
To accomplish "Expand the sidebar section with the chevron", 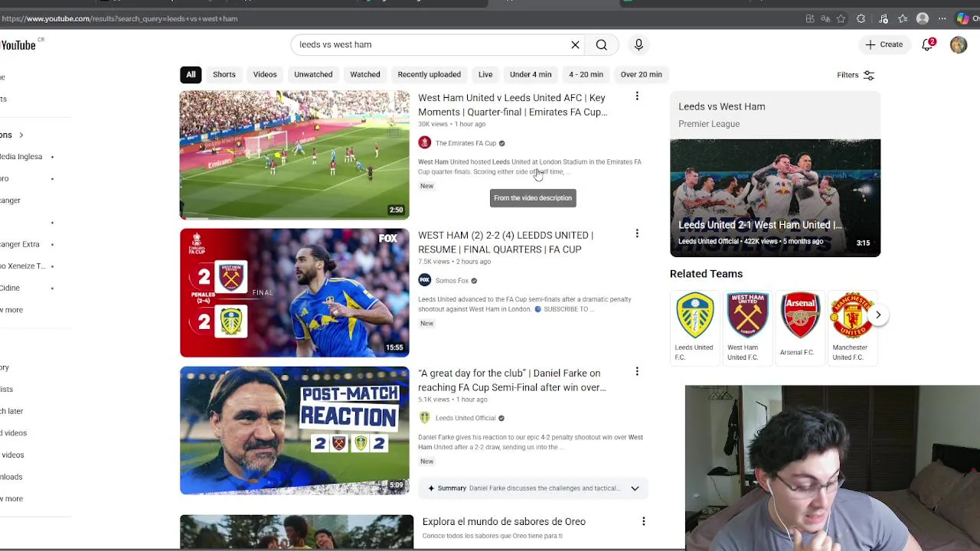I will click(21, 135).
